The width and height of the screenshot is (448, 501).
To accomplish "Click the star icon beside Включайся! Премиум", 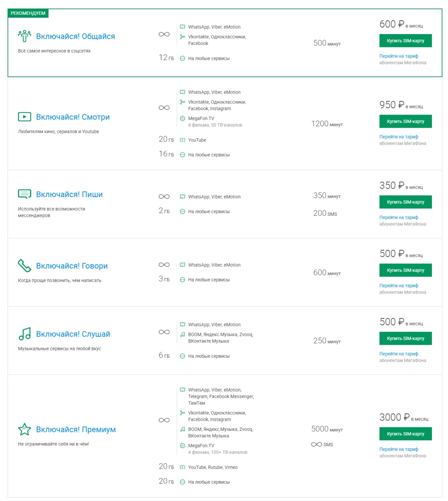I will click(24, 429).
